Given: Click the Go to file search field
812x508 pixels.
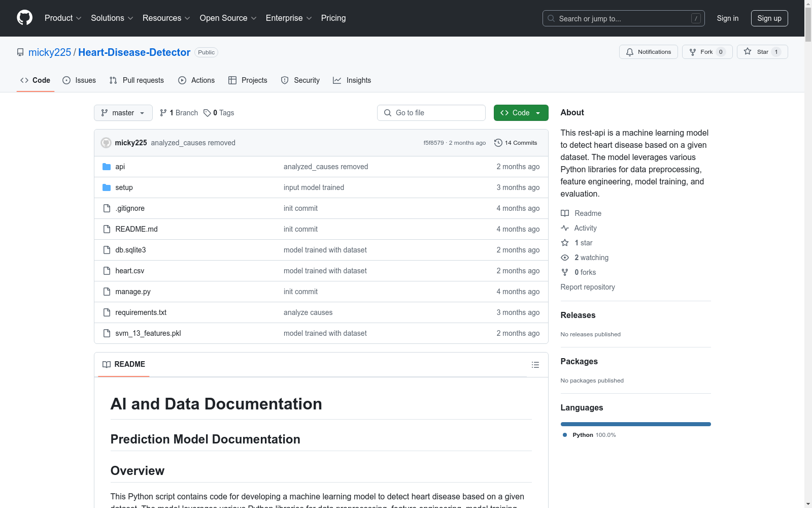Looking at the screenshot, I should (431, 113).
